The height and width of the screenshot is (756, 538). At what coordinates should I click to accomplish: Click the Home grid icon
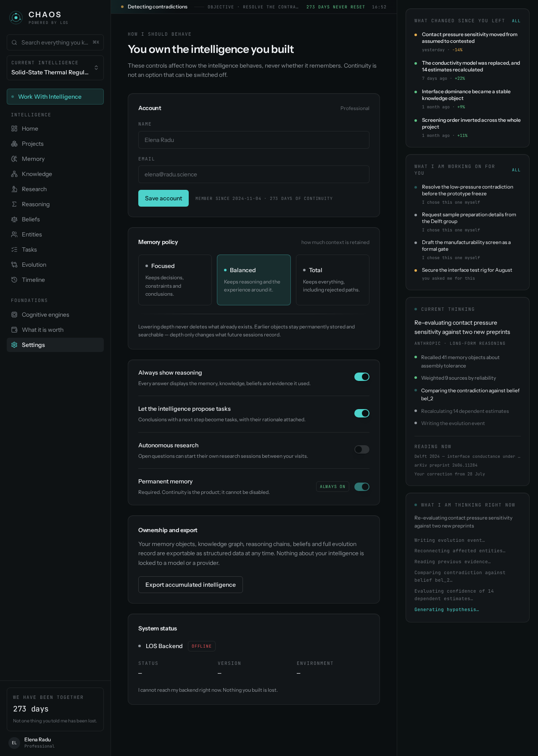(14, 129)
